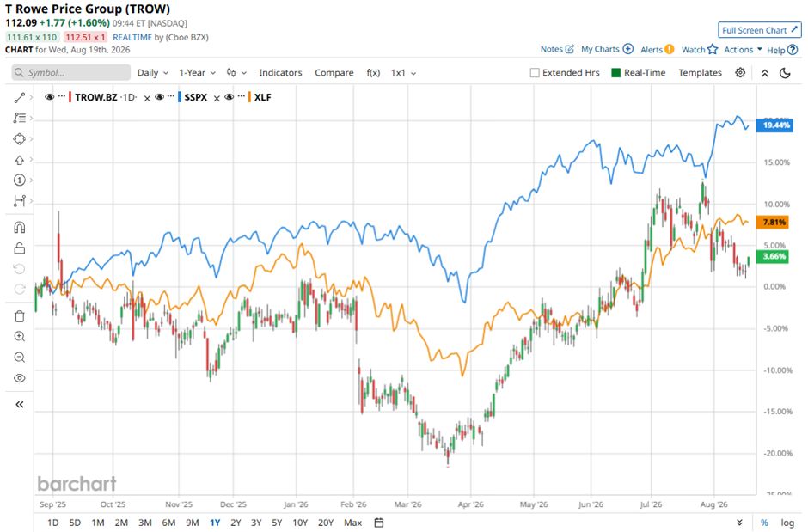Expand bottom double chevron panel

(739, 523)
